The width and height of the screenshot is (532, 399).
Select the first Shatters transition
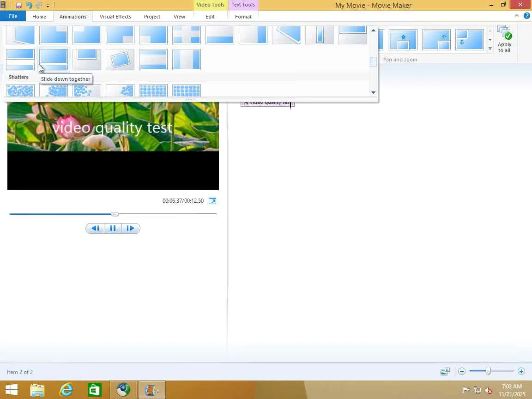tap(20, 91)
